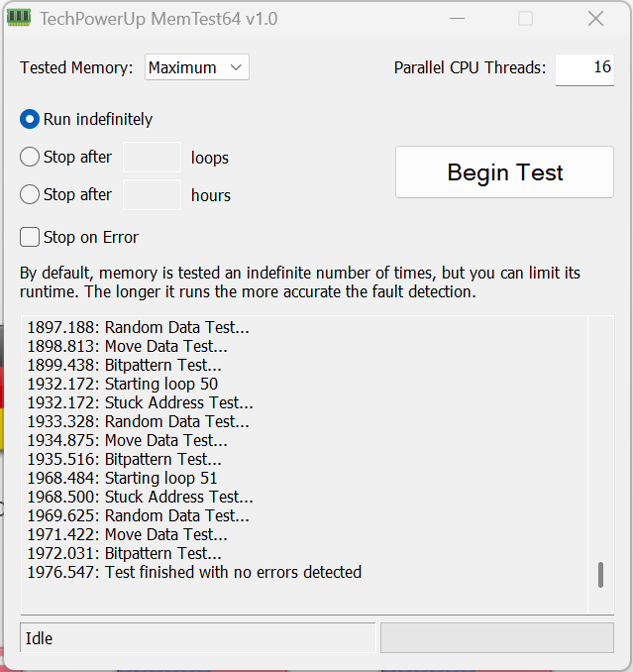Open the Tested Memory dropdown
This screenshot has width=633, height=672.
click(x=196, y=67)
